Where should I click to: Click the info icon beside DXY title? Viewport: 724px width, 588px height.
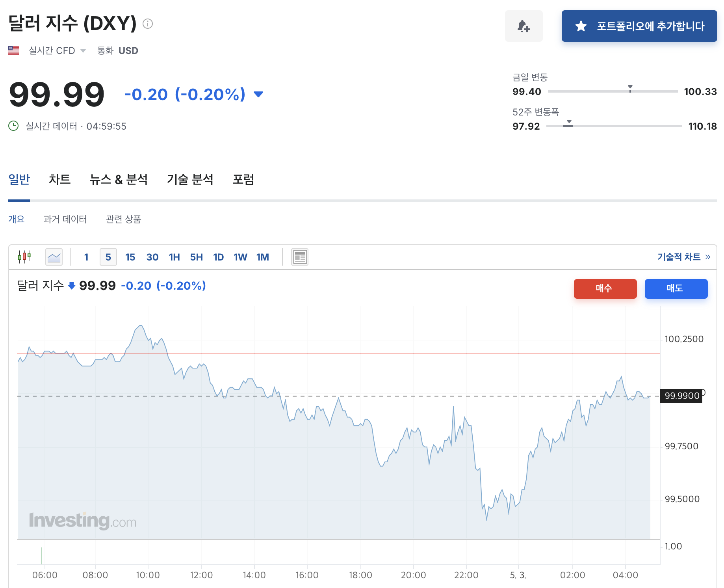(x=148, y=24)
